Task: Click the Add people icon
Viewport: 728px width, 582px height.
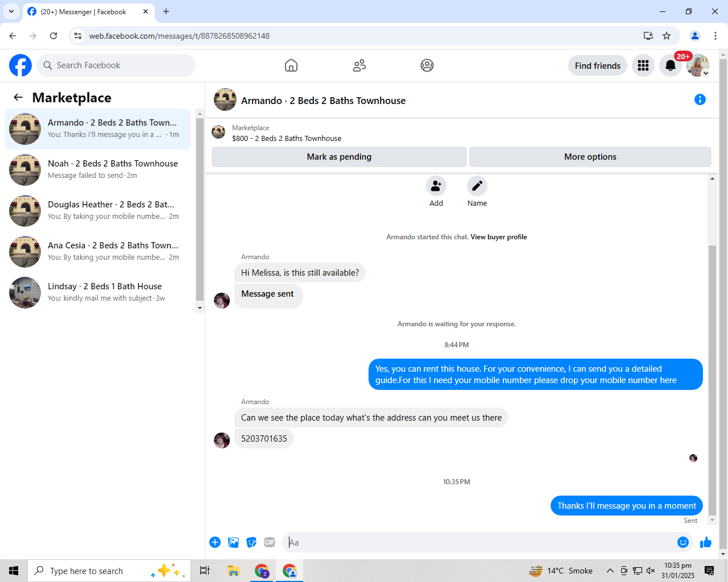Action: [436, 186]
